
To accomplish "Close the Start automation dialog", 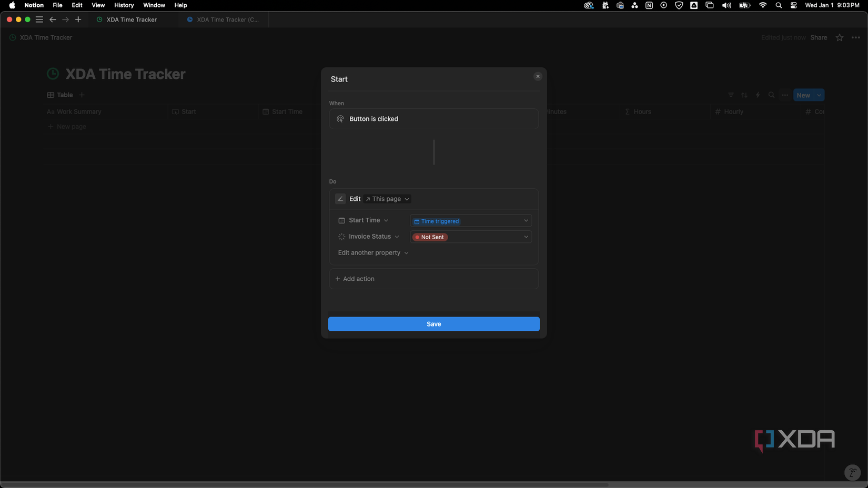I will click(538, 76).
